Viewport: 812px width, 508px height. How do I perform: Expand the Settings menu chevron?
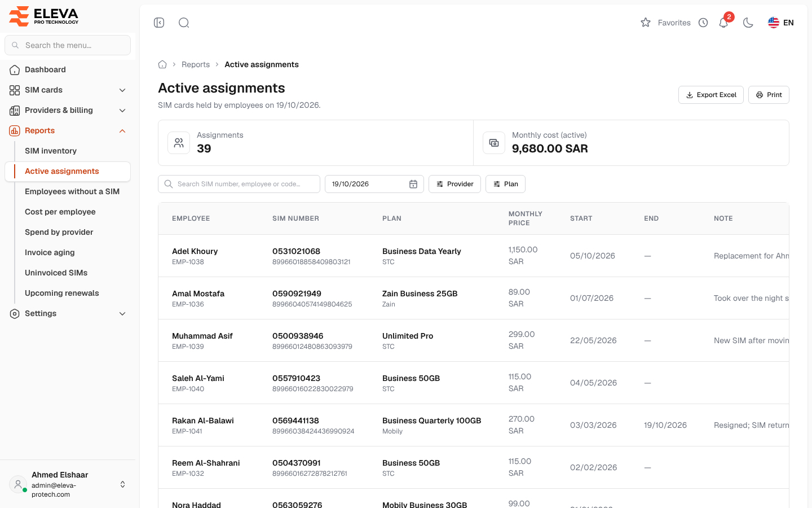(x=122, y=314)
